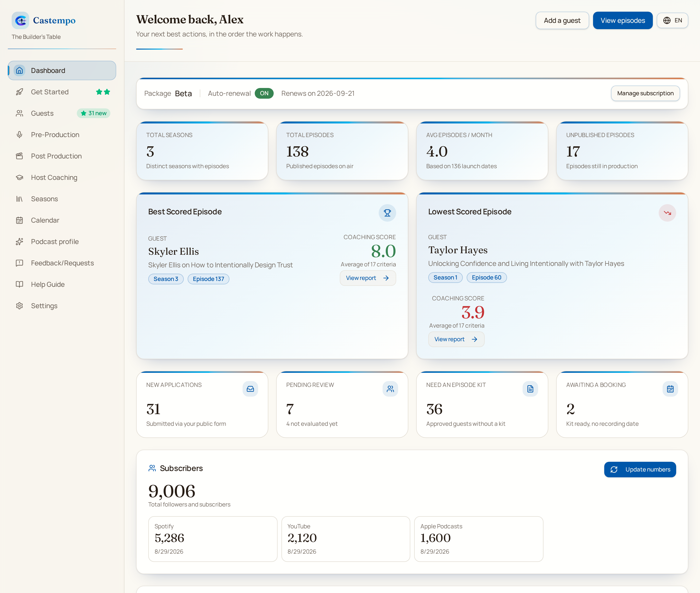Open the EN language selector
Image resolution: width=700 pixels, height=593 pixels.
[x=673, y=20]
